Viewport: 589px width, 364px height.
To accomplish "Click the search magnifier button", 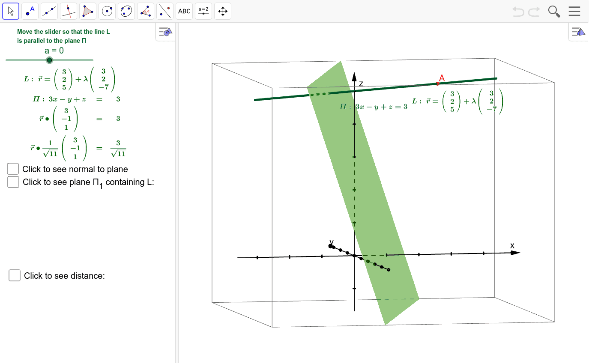I will pos(554,12).
